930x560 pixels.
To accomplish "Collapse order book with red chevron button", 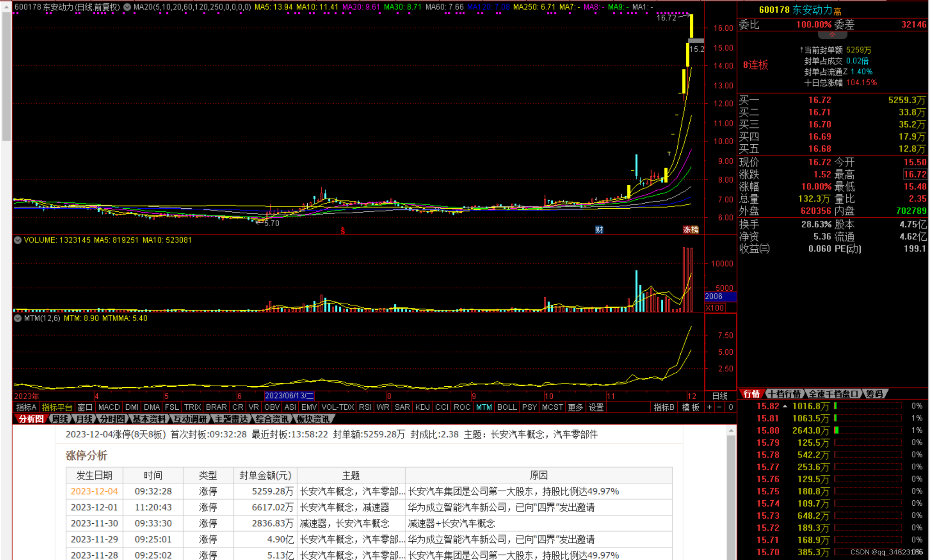I will (832, 35).
